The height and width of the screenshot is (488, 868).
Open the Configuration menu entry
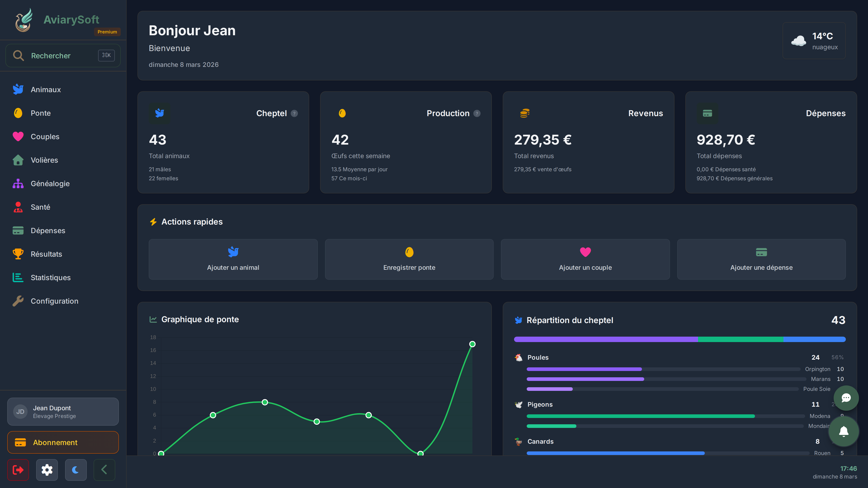point(54,301)
